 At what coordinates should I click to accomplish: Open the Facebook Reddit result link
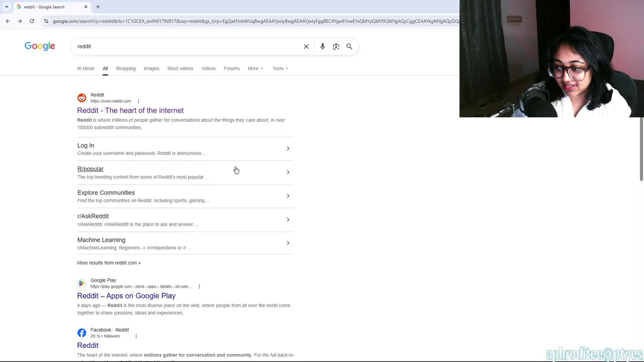(88, 345)
